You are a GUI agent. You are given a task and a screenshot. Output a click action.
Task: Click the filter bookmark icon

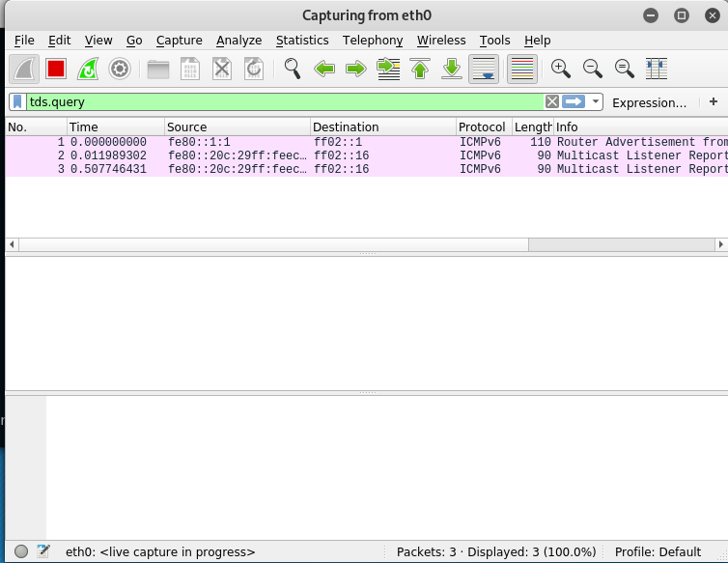point(17,101)
